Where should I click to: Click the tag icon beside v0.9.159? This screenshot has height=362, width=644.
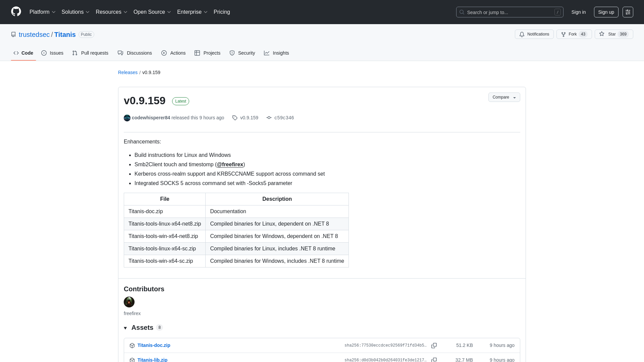pyautogui.click(x=235, y=118)
